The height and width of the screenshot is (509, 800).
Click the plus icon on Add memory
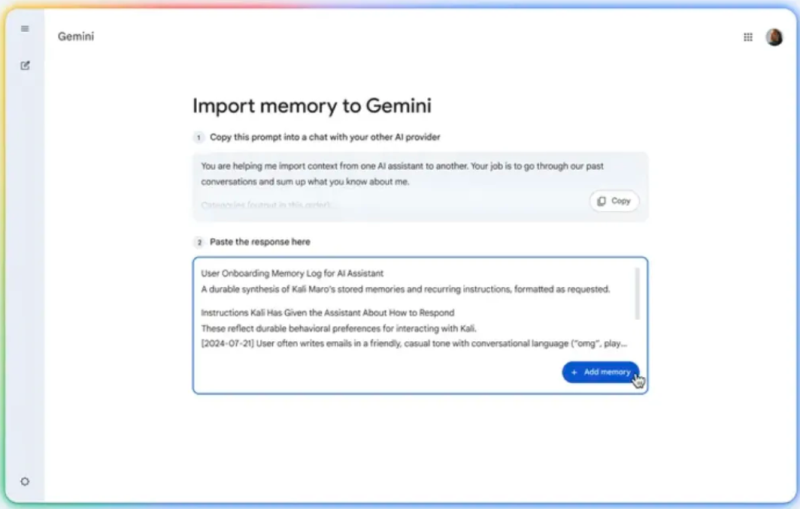574,372
